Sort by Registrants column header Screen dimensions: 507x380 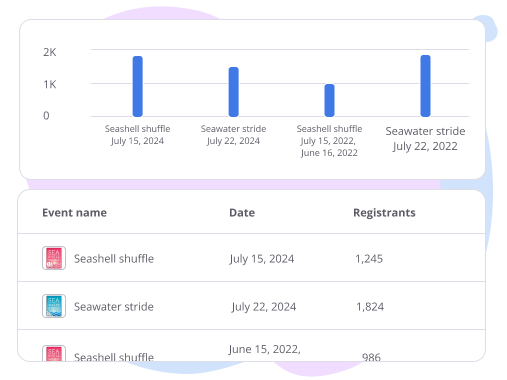tap(384, 213)
